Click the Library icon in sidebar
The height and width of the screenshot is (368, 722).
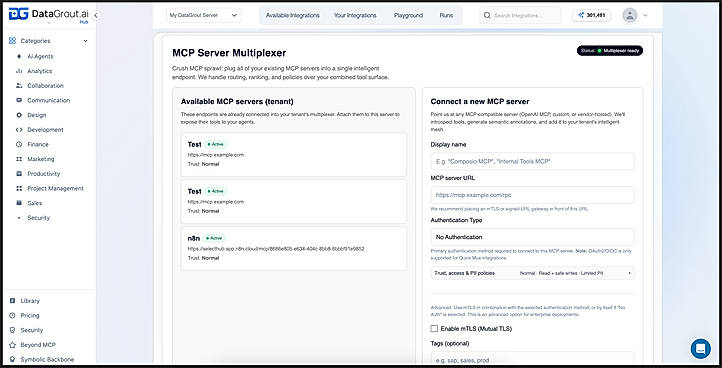(x=12, y=301)
